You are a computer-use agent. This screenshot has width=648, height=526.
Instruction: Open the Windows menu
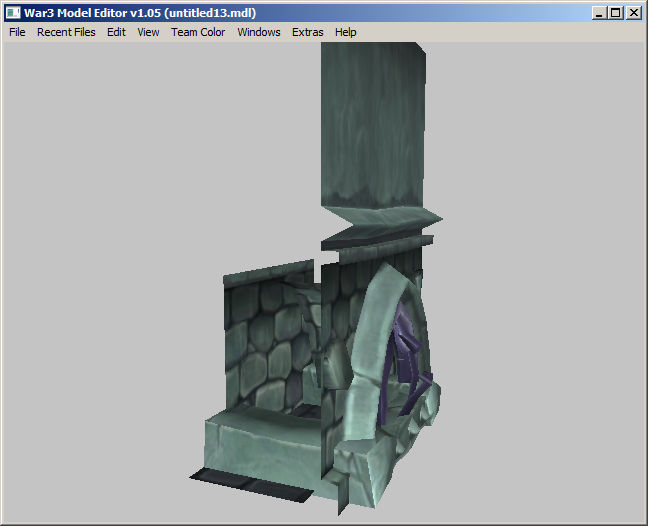click(x=259, y=32)
